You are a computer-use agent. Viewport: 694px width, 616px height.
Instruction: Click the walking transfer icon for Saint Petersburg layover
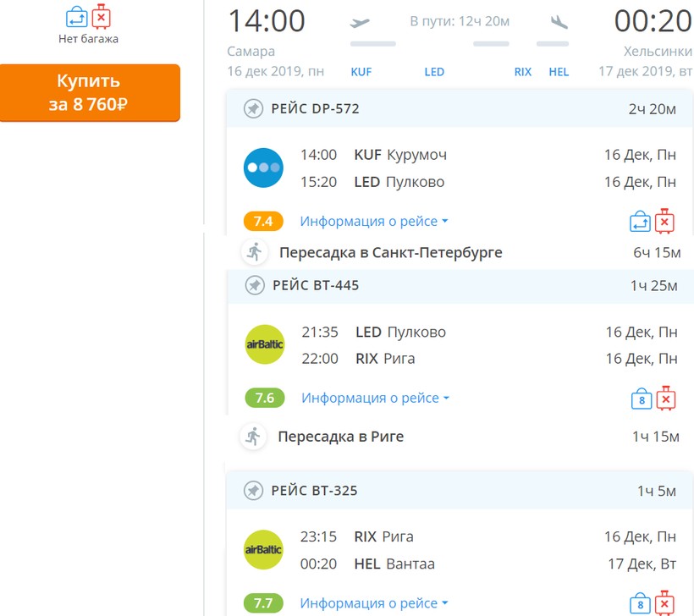point(253,252)
